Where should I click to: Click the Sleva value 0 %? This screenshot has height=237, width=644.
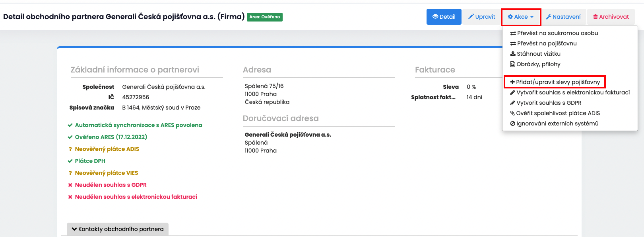point(471,87)
